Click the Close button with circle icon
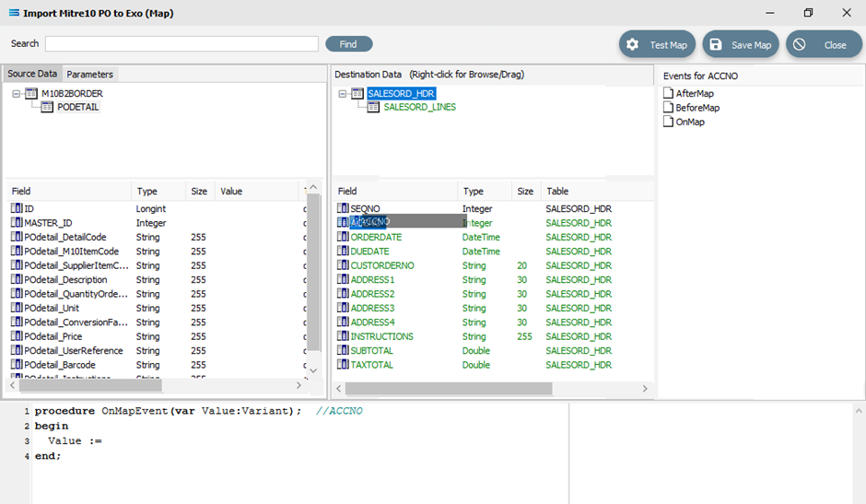The width and height of the screenshot is (866, 504). [x=824, y=44]
